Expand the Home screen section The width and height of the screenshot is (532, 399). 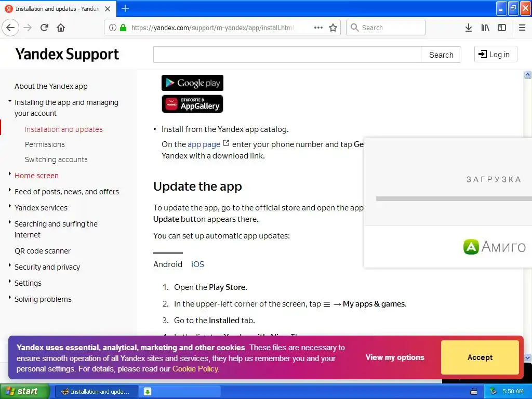10,174
